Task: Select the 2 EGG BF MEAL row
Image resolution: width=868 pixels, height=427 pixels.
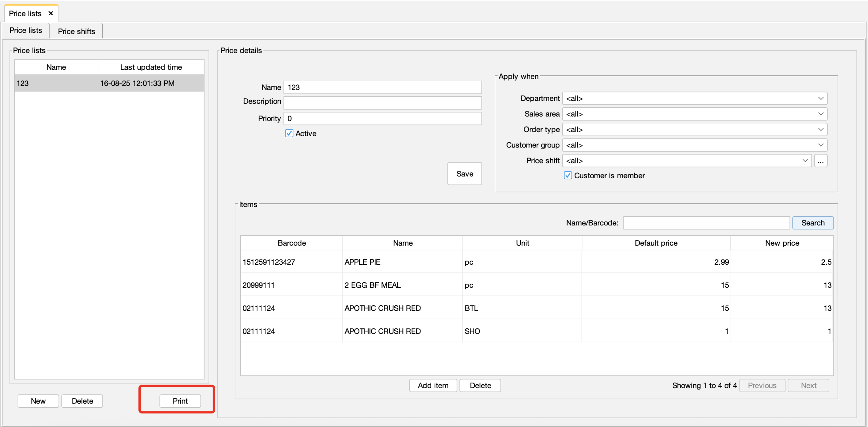Action: pyautogui.click(x=537, y=285)
